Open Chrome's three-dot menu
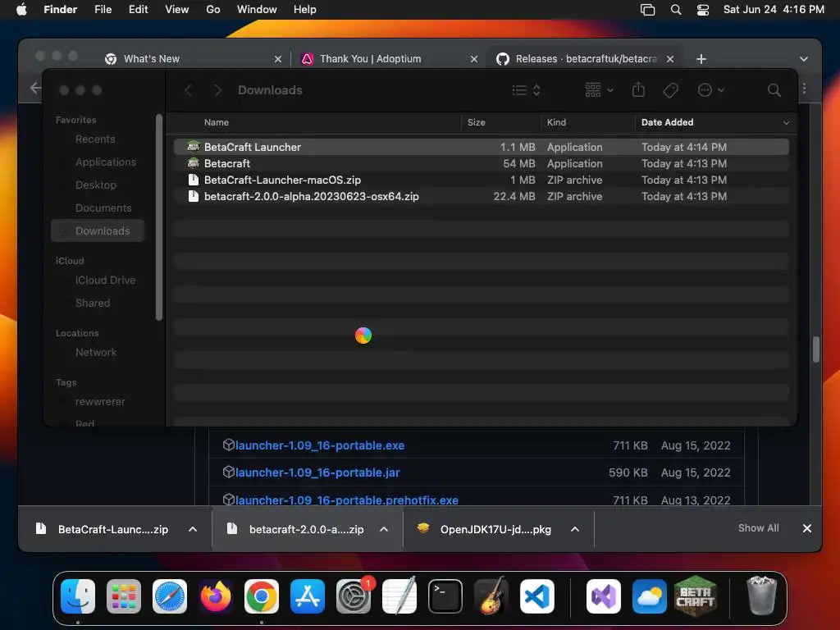The width and height of the screenshot is (840, 630). (x=804, y=89)
